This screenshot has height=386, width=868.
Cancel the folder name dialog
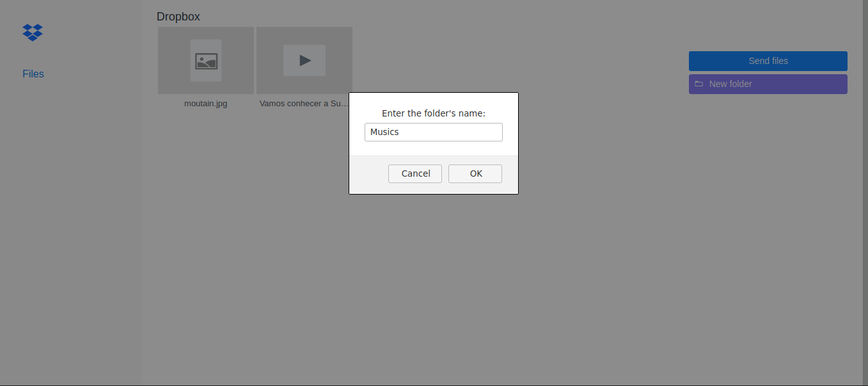[x=415, y=173]
